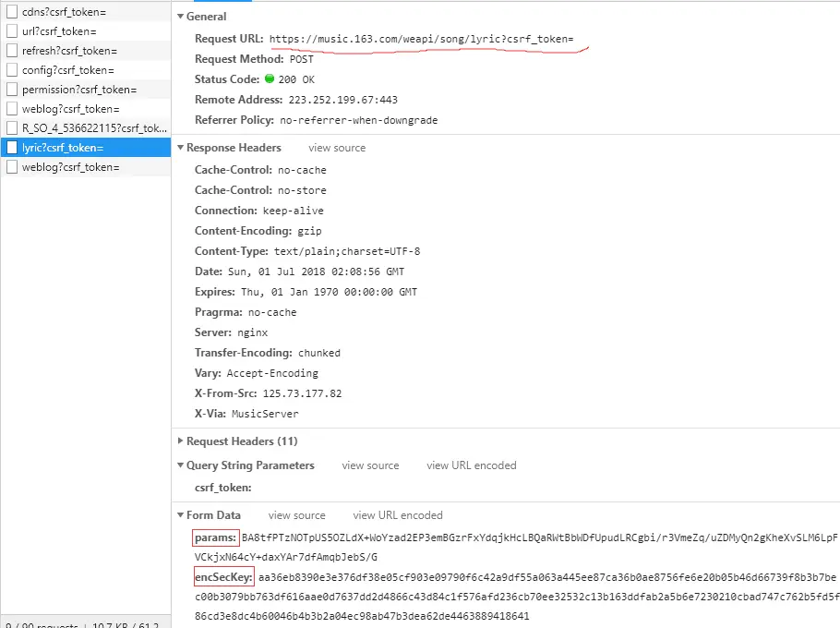The image size is (840, 628).
Task: Click view URL encoded for Query String Parameters
Action: point(472,465)
